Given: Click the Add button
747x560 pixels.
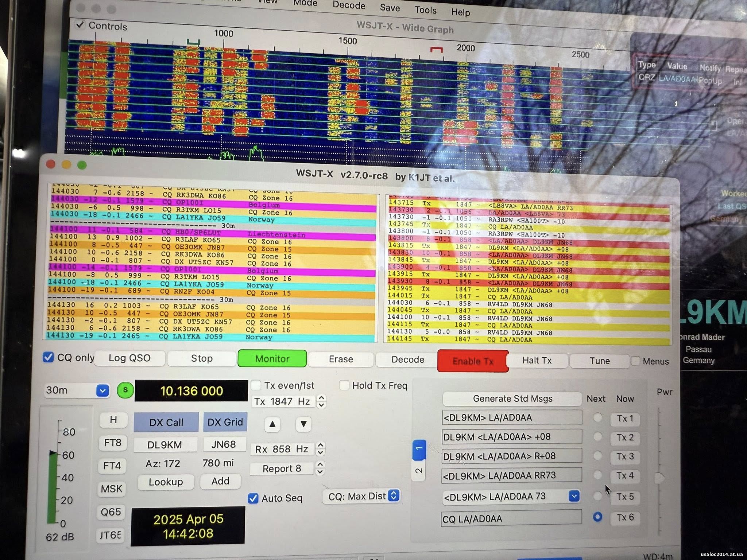Looking at the screenshot, I should pyautogui.click(x=220, y=481).
